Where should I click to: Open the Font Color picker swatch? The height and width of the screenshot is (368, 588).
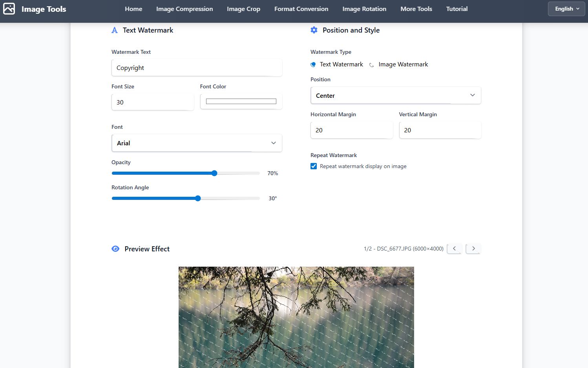tap(241, 101)
